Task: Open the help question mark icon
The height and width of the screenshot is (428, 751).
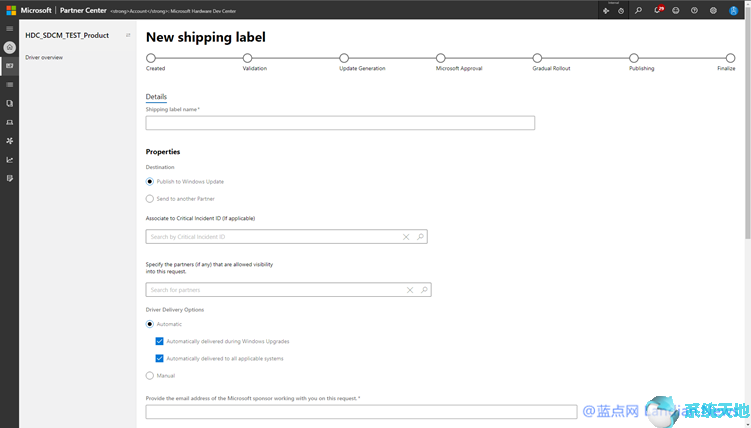Action: point(694,11)
